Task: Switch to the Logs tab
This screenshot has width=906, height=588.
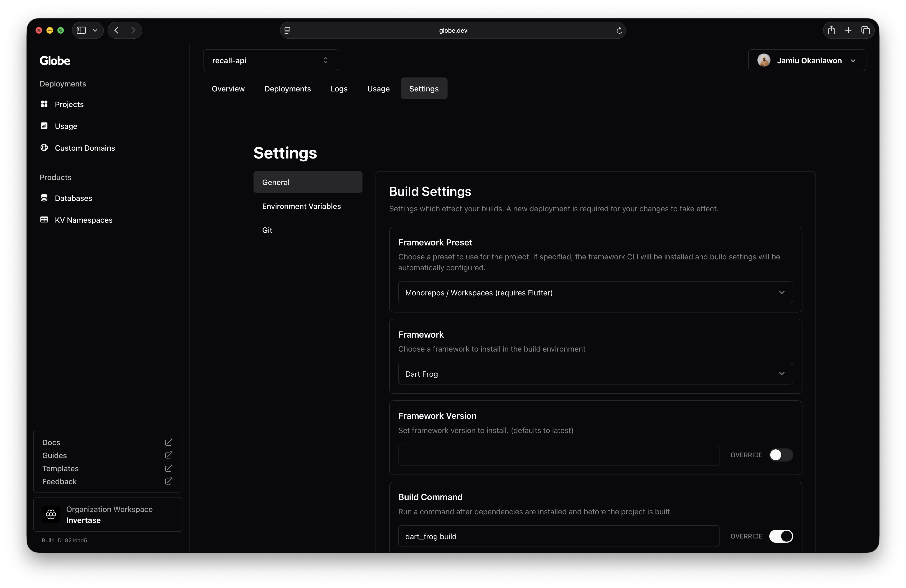Action: 339,89
